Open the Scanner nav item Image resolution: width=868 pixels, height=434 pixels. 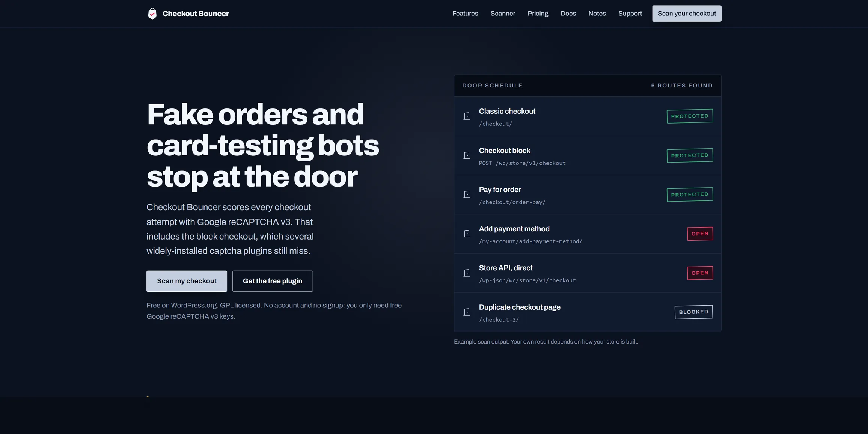(503, 14)
